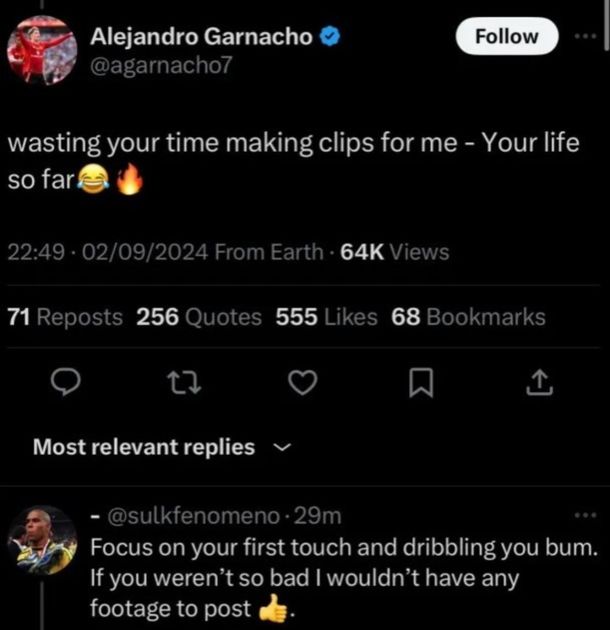
Task: Open the reply comment icon
Action: click(x=66, y=382)
